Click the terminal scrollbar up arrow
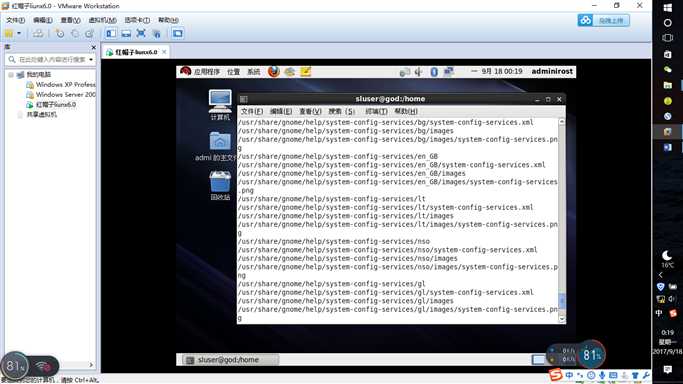This screenshot has height=384, width=683. (x=562, y=122)
